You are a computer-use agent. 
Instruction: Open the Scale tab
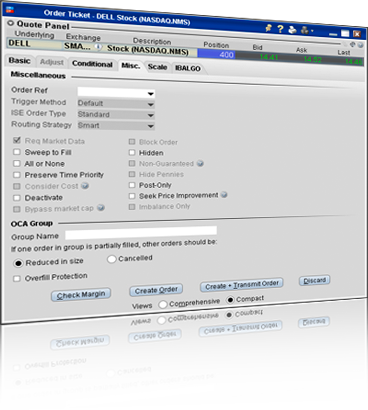click(x=158, y=67)
